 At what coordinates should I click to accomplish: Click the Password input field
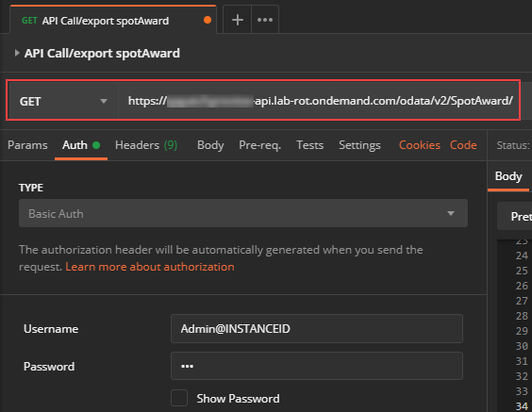click(x=317, y=366)
